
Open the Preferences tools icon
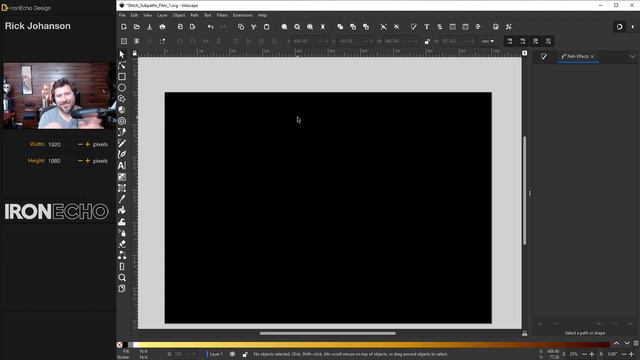(509, 27)
